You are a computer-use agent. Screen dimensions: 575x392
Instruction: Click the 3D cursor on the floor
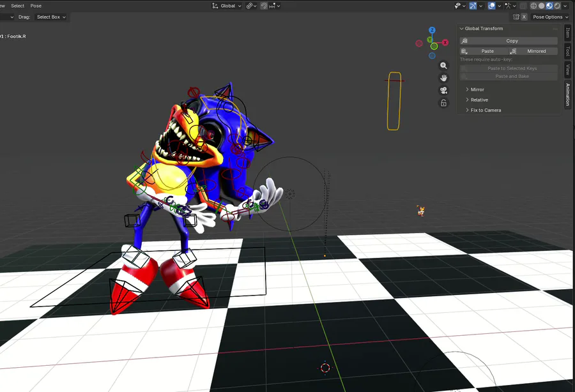pyautogui.click(x=325, y=368)
